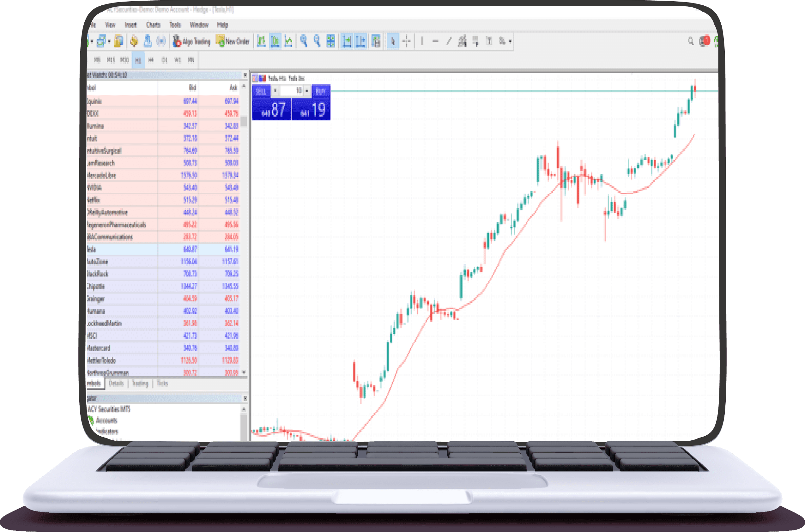Click the New Order toolbar button
The width and height of the screenshot is (805, 532).
[233, 41]
